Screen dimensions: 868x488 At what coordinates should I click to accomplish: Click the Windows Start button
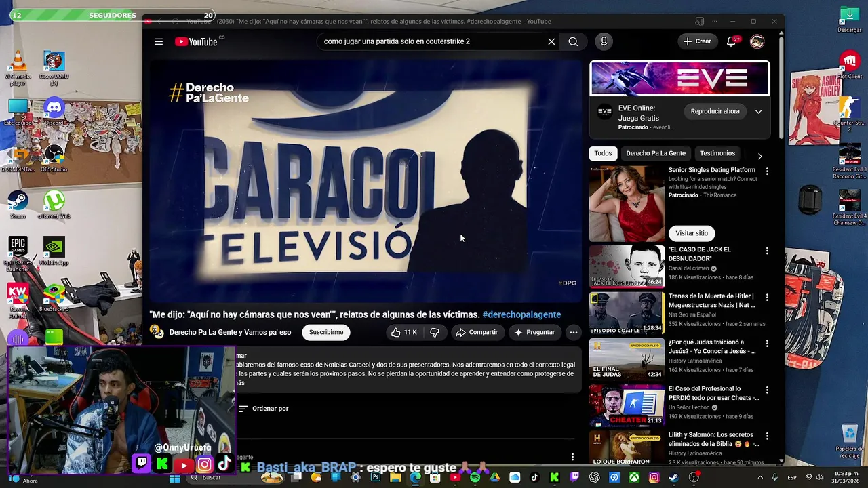(174, 477)
